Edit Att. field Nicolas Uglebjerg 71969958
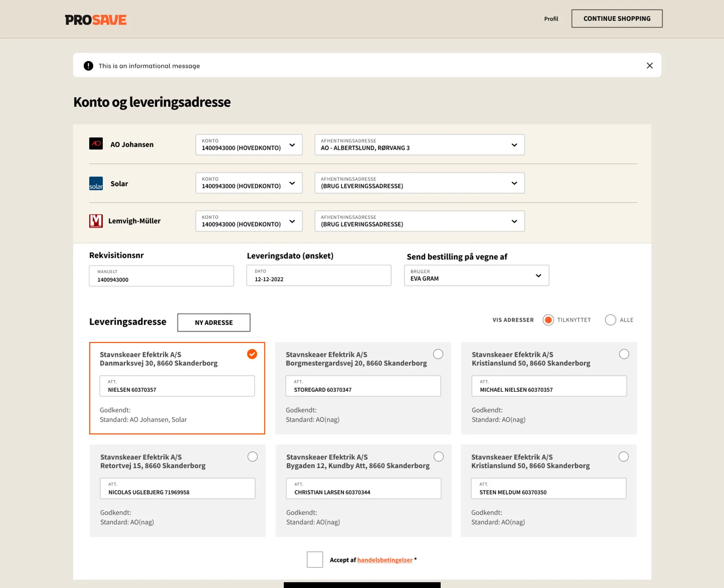Image resolution: width=724 pixels, height=588 pixels. (178, 488)
